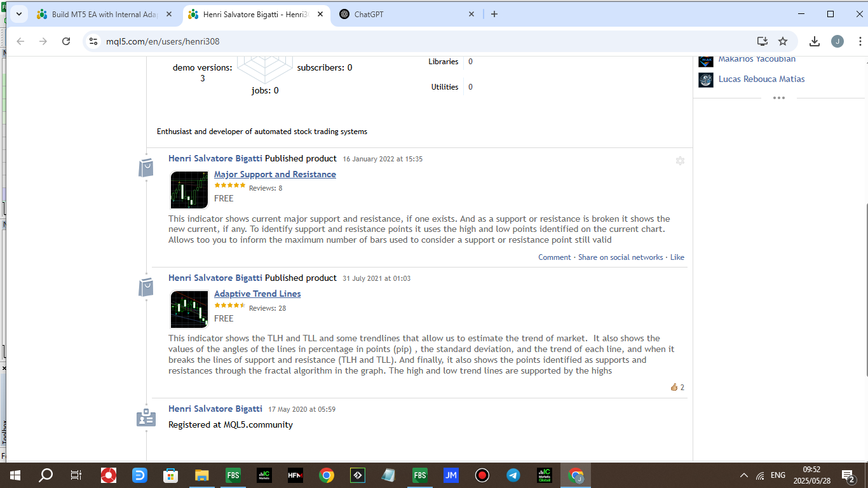This screenshot has height=488, width=868.
Task: Click Comment on Major Support post
Action: pos(555,257)
